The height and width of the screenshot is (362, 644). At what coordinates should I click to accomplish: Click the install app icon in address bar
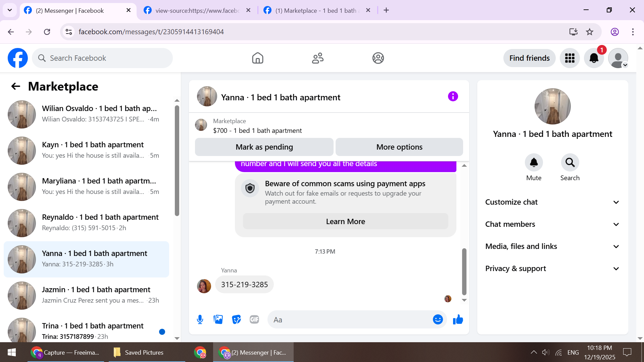(574, 32)
